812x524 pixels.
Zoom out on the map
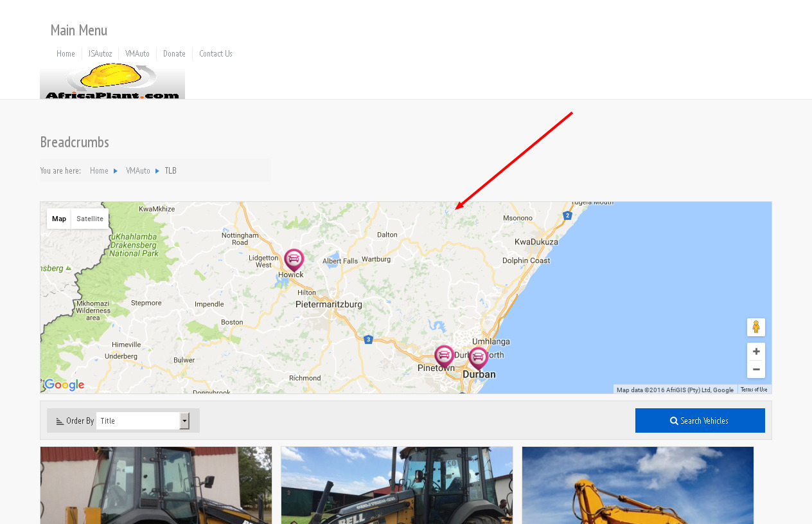click(x=756, y=370)
